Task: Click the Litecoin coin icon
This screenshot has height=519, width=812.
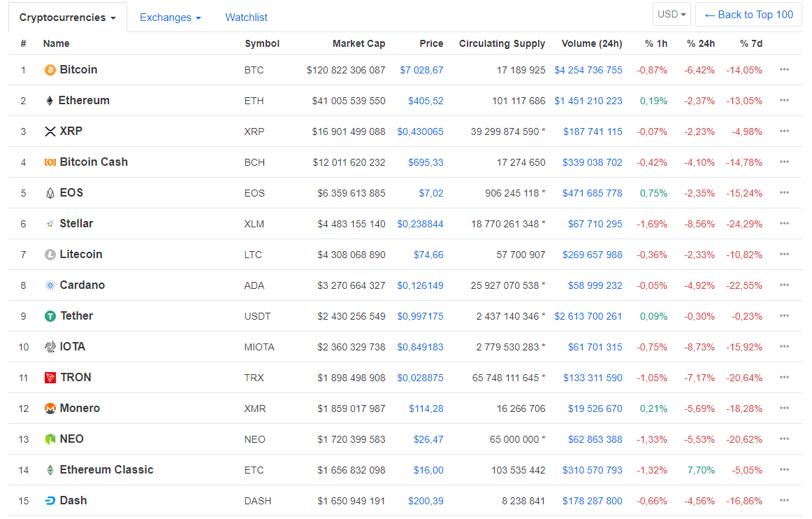Action: tap(49, 254)
